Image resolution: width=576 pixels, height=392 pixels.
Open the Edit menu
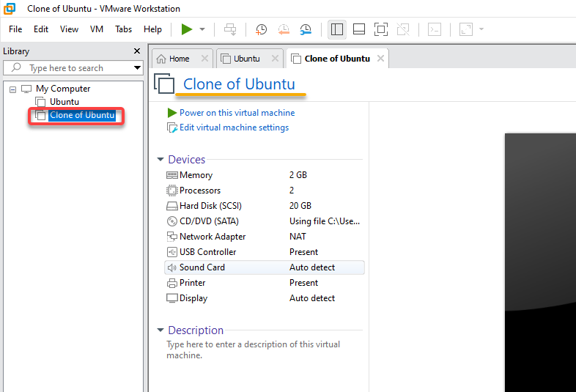point(41,29)
